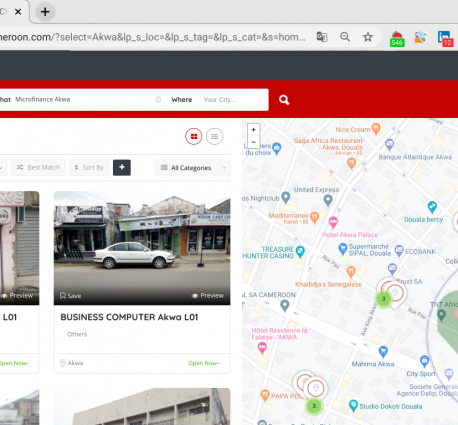Preview the BUSINESS COMPUTER Akwa listing
Viewport: 458px width, 425px height.
(208, 296)
